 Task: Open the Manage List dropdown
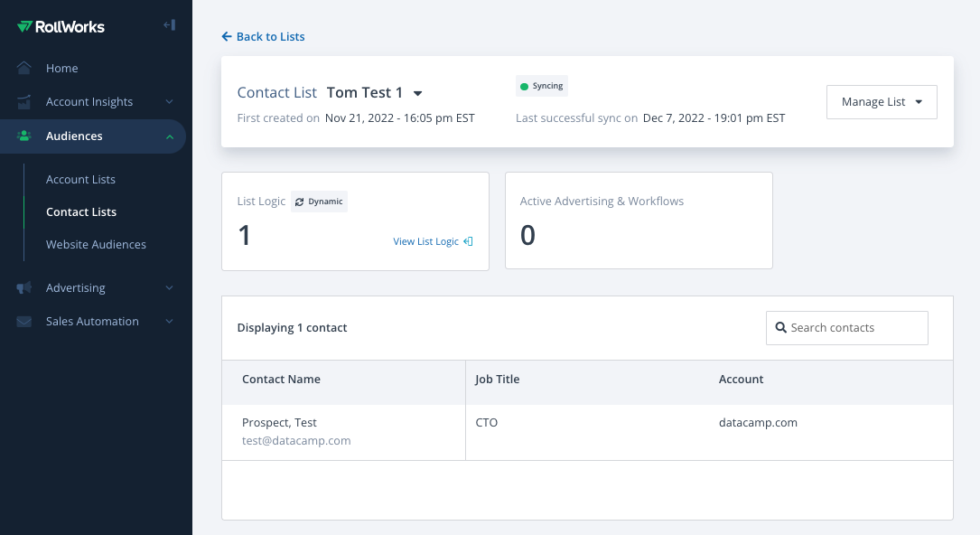click(x=882, y=102)
